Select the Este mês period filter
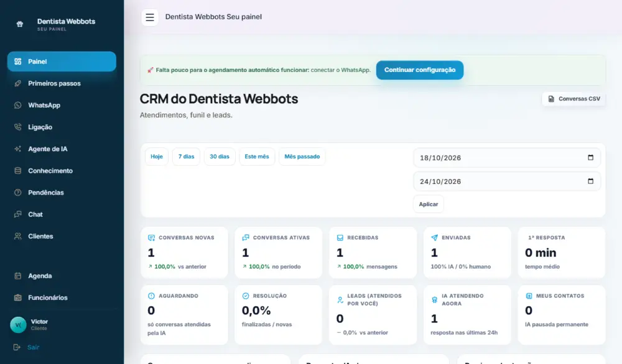This screenshot has height=364, width=622. [257, 157]
